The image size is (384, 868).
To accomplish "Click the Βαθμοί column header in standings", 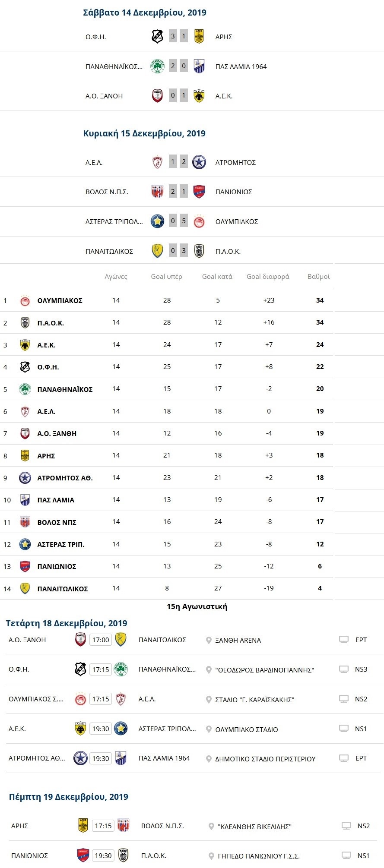I will (x=318, y=276).
